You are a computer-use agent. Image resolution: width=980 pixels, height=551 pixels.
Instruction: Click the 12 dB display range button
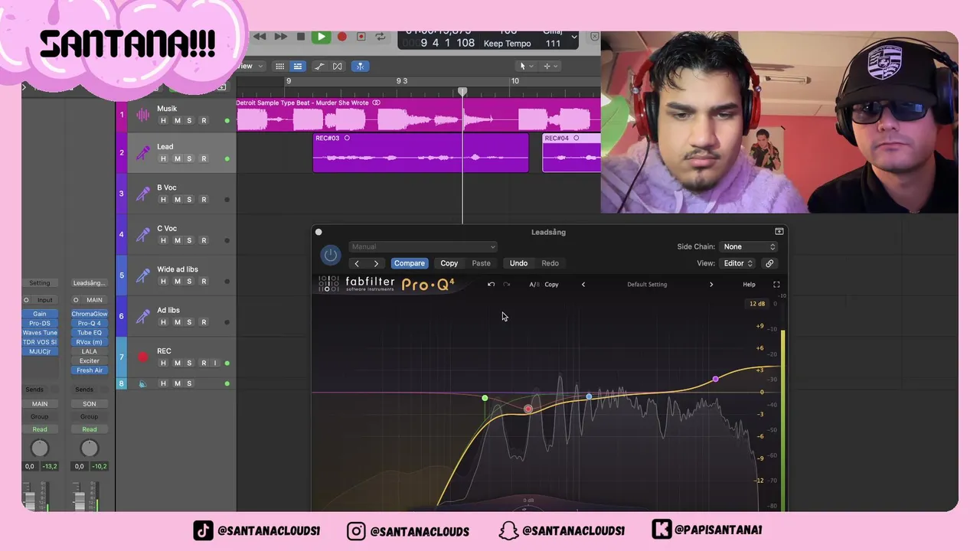(x=757, y=304)
